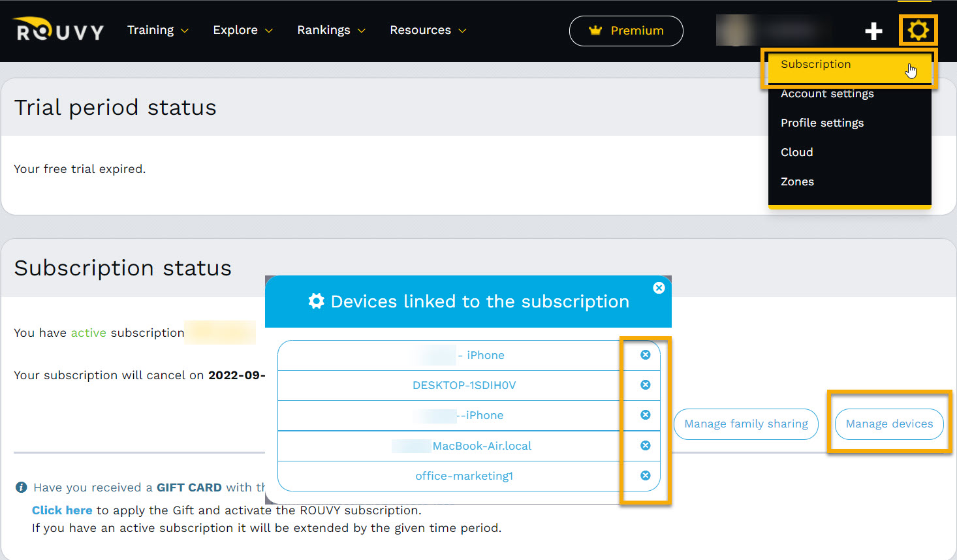Select the DESKTOP-1SDIH0V device name
The image size is (957, 560).
click(464, 385)
